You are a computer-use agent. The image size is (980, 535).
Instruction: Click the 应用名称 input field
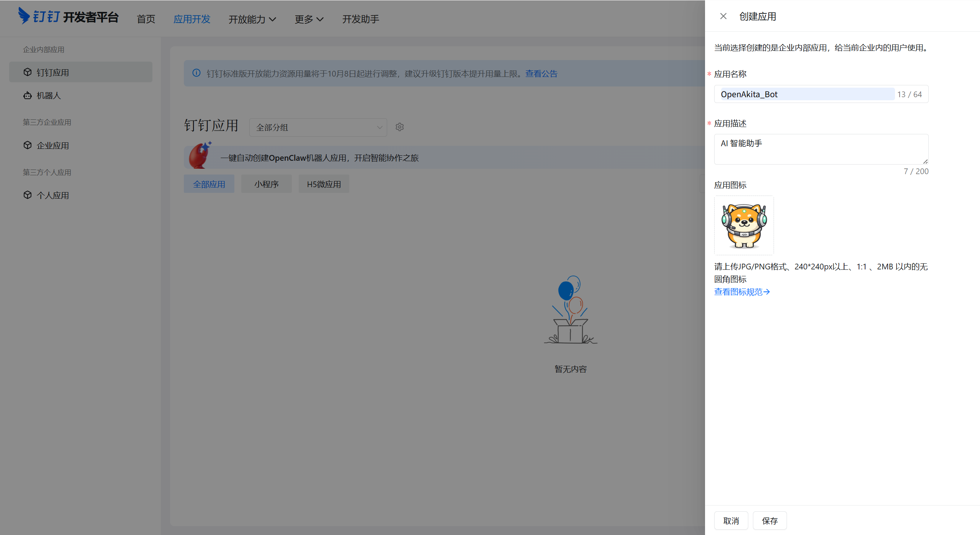point(821,94)
